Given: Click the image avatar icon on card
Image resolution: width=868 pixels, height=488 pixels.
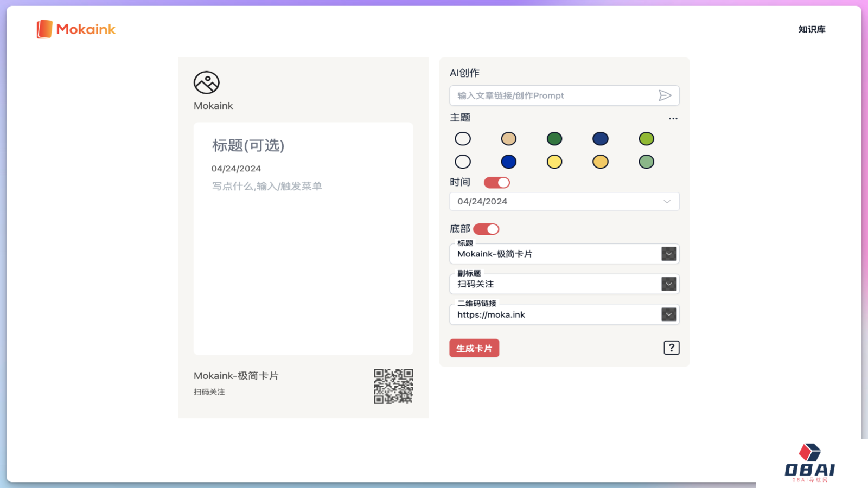Looking at the screenshot, I should pyautogui.click(x=206, y=83).
